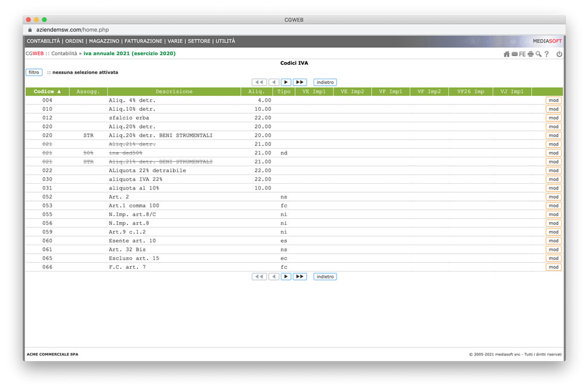Viewport: 588px width, 391px height.
Task: Click mod for ALiquota 22% detraibile
Action: coord(554,171)
